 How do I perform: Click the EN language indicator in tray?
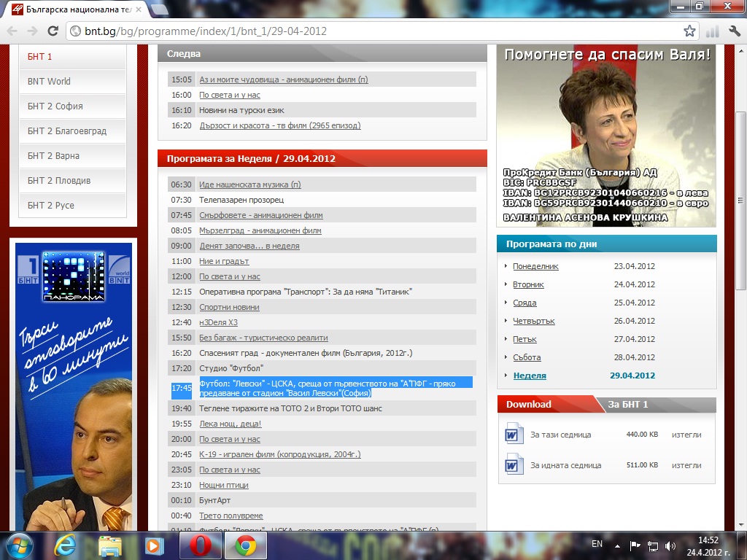pyautogui.click(x=597, y=544)
